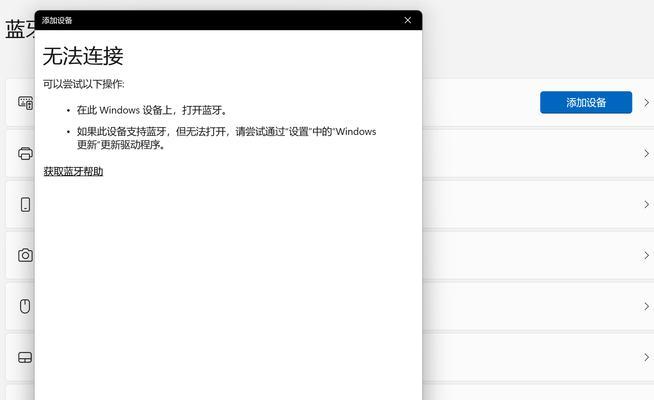Expand the camera row chevron

coord(646,255)
